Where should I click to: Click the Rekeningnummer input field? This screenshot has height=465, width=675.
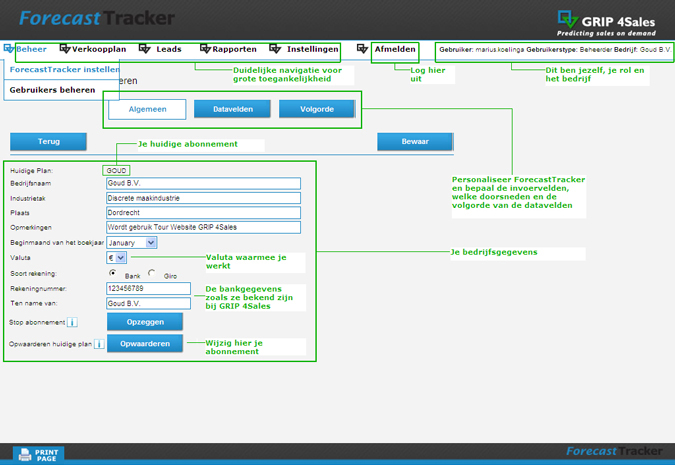click(x=149, y=288)
